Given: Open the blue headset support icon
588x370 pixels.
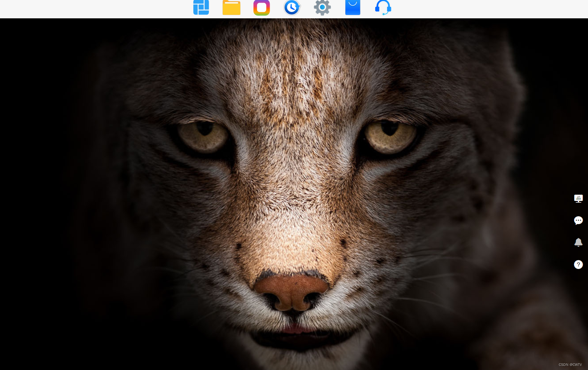Looking at the screenshot, I should [383, 7].
